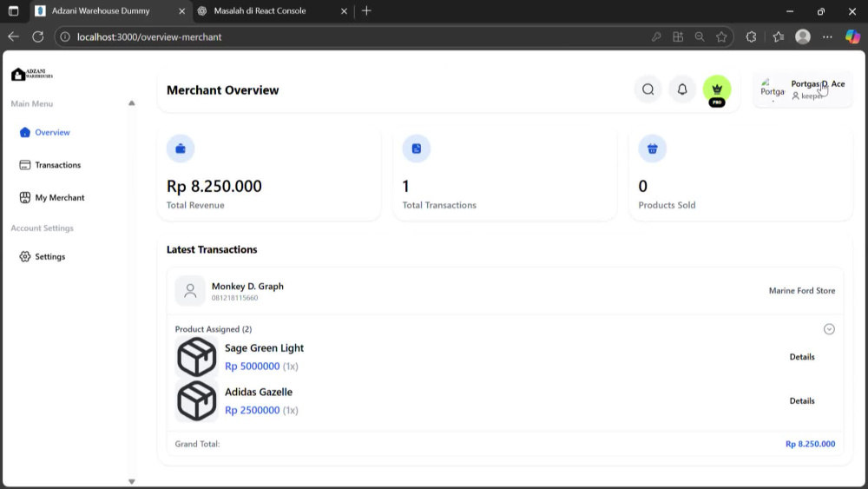Click the 081218115660 phone number

[234, 298]
